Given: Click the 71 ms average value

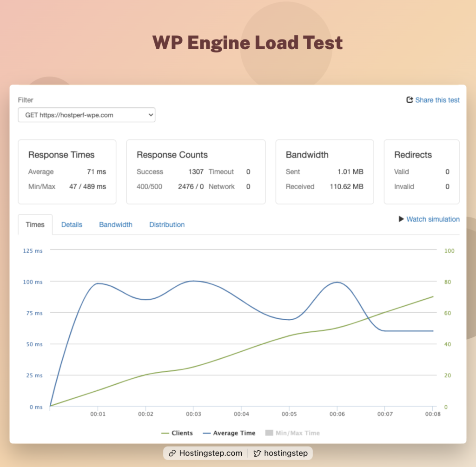Looking at the screenshot, I should pos(97,172).
